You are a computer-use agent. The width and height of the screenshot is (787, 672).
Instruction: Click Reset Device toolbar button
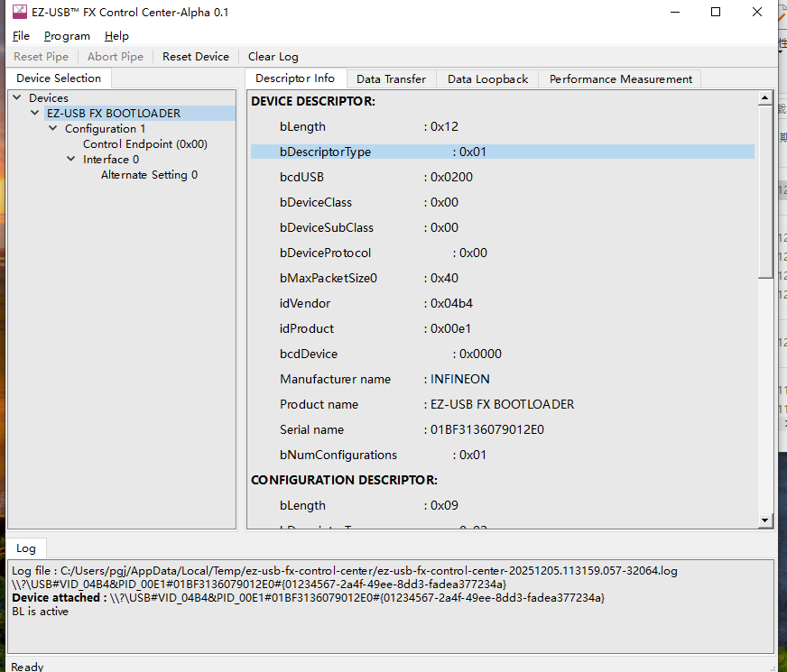[x=196, y=57]
